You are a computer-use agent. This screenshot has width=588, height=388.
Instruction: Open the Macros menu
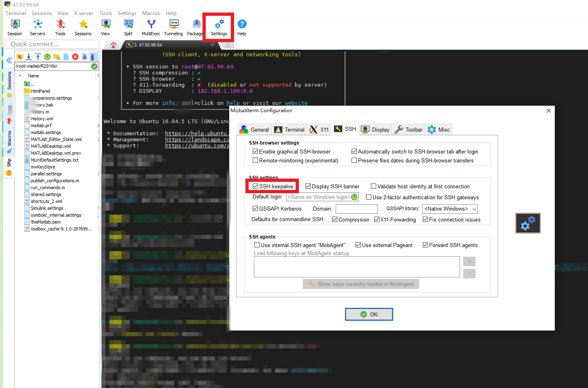point(151,13)
